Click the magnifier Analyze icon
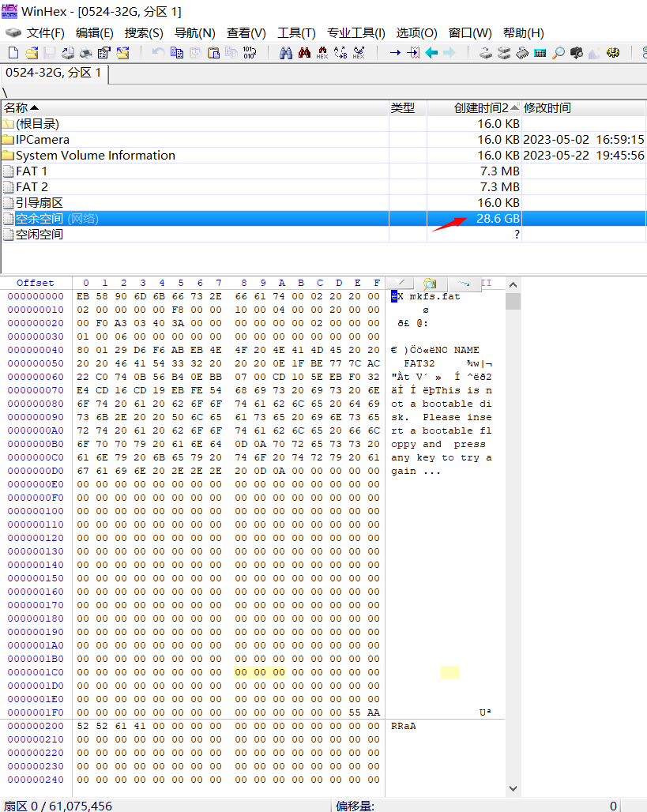 tap(559, 53)
